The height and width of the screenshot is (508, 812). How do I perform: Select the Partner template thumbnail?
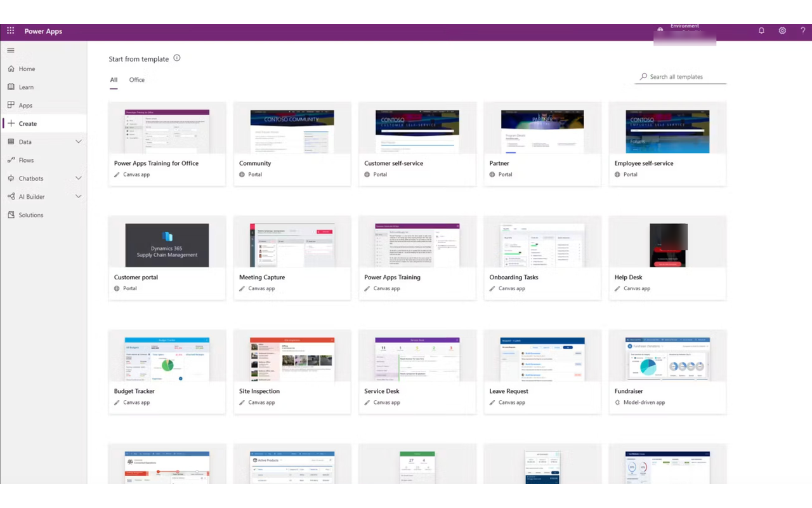(x=542, y=131)
